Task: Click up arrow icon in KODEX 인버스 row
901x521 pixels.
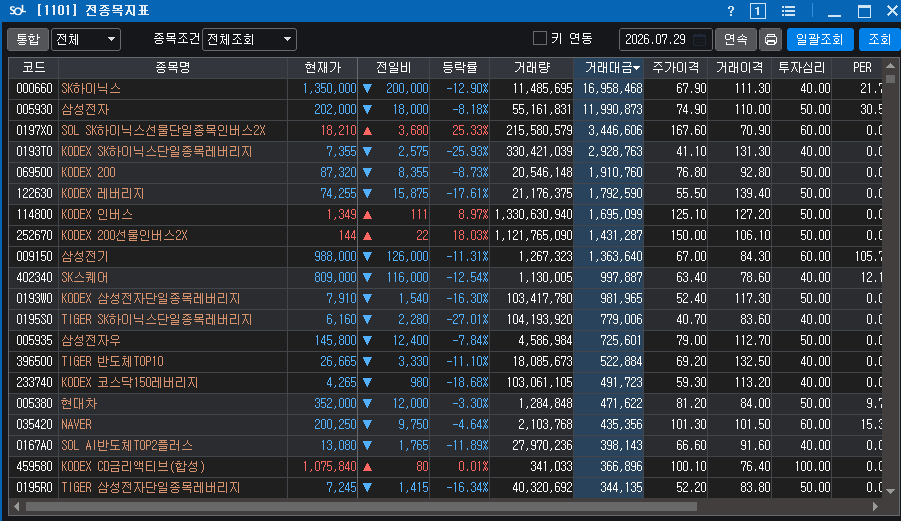Action: [x=367, y=215]
